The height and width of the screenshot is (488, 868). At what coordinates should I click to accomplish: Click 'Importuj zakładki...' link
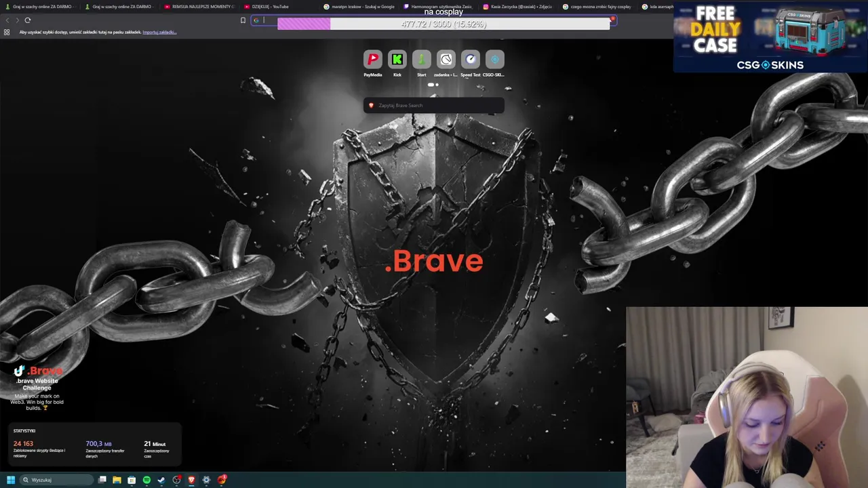click(x=159, y=32)
